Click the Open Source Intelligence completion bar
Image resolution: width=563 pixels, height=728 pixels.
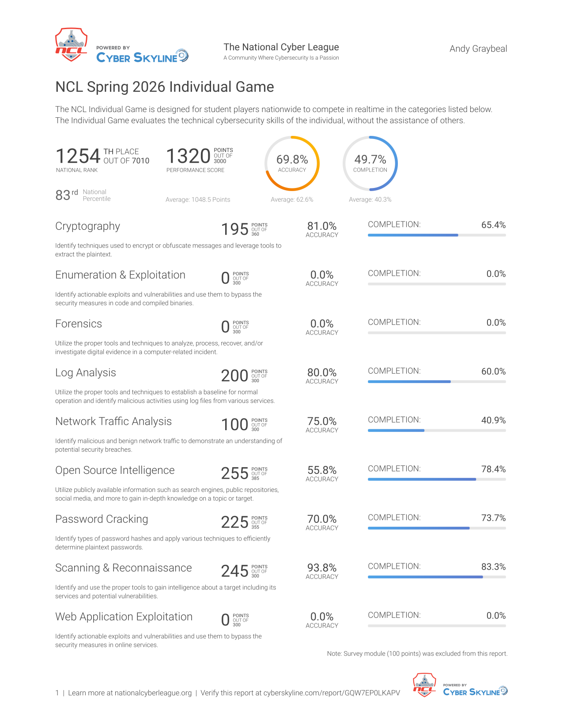tap(437, 479)
